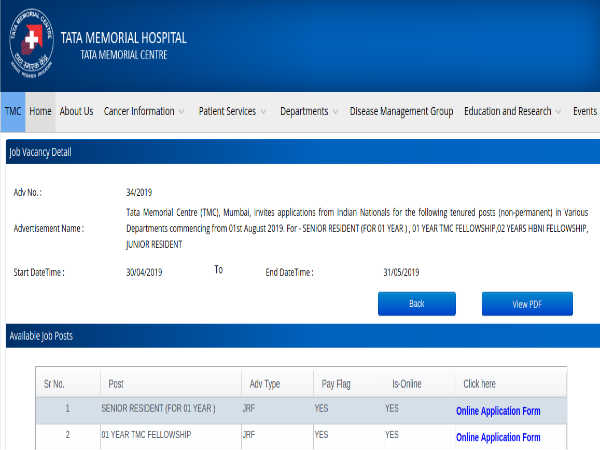Click the Post column header

(x=116, y=383)
